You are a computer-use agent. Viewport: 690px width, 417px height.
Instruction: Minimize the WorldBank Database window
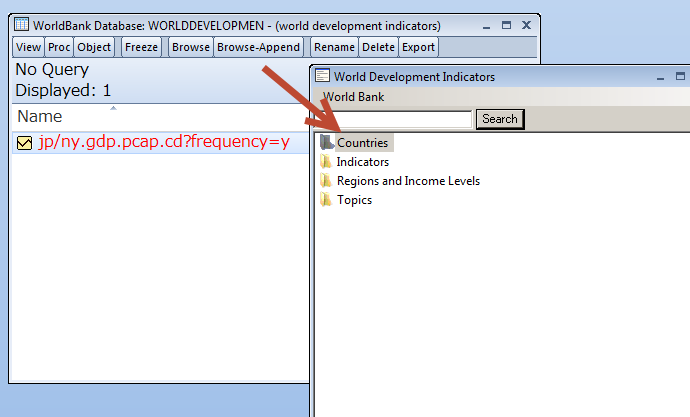click(x=486, y=26)
